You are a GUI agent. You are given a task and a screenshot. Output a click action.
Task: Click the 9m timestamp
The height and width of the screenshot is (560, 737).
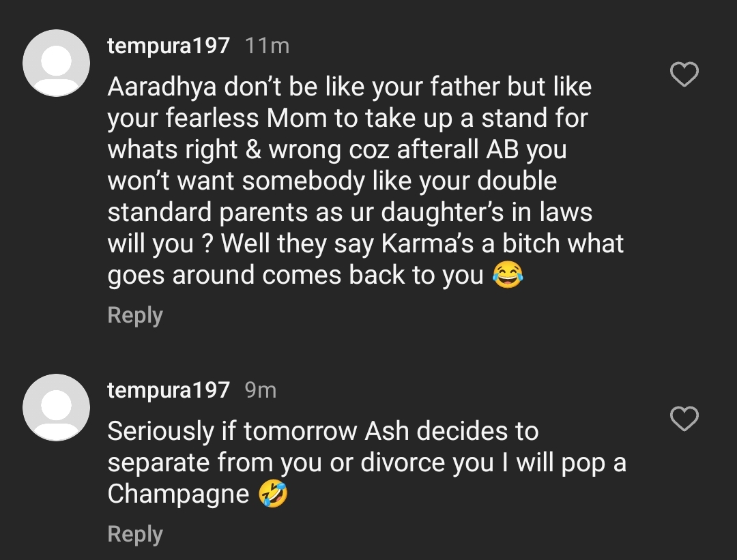(260, 390)
